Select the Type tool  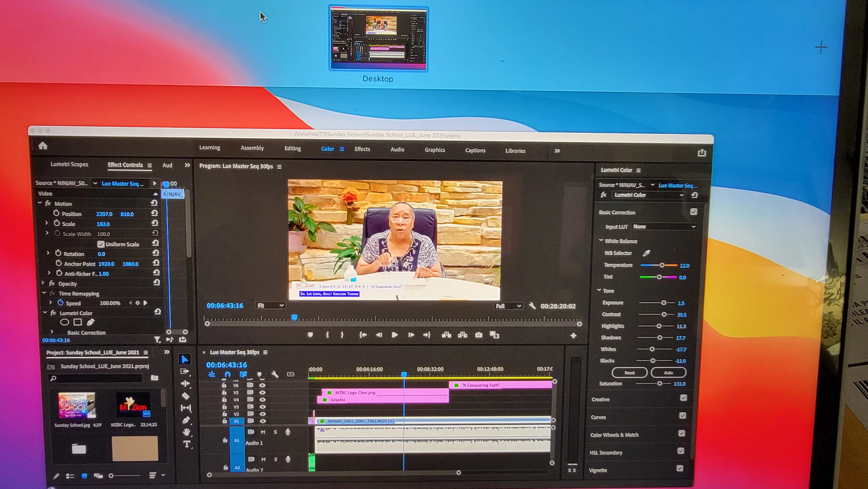[187, 444]
